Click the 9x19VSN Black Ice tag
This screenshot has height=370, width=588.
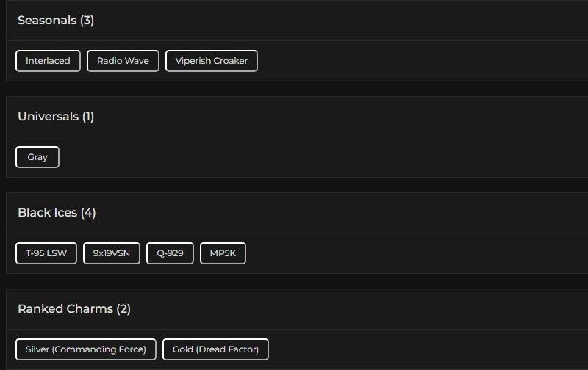click(112, 253)
